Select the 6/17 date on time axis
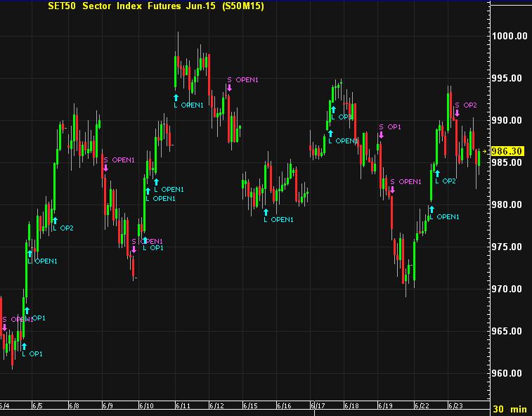 click(318, 406)
